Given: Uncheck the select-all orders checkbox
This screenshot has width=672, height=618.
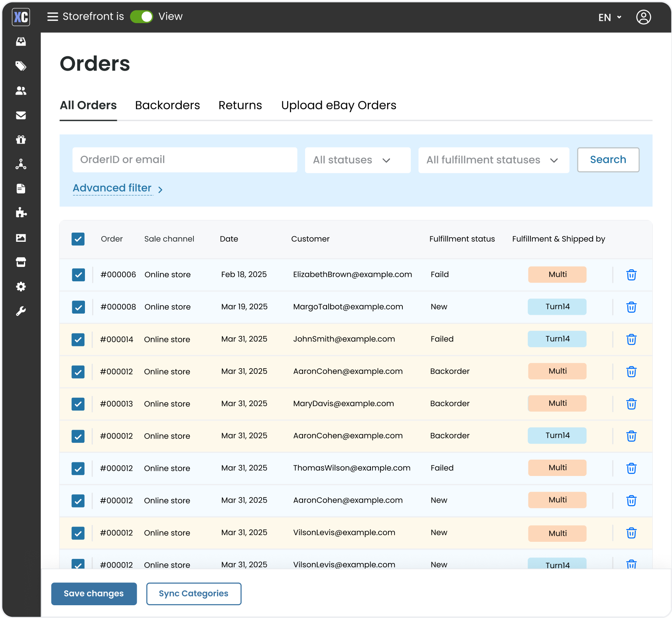Looking at the screenshot, I should 78,239.
